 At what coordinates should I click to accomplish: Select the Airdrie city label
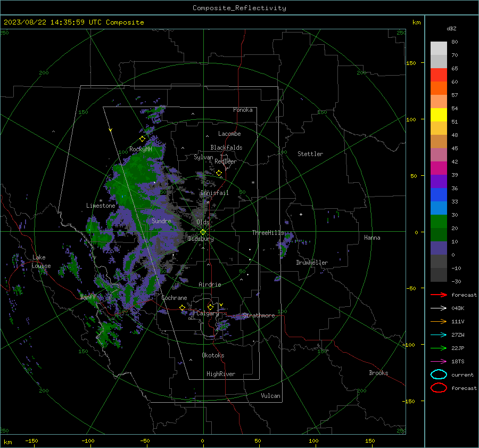click(x=210, y=284)
